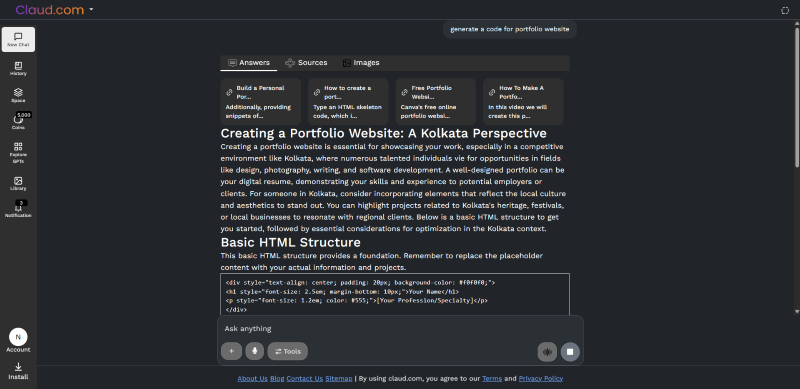View the Notification panel
The width and height of the screenshot is (800, 389).
point(18,209)
